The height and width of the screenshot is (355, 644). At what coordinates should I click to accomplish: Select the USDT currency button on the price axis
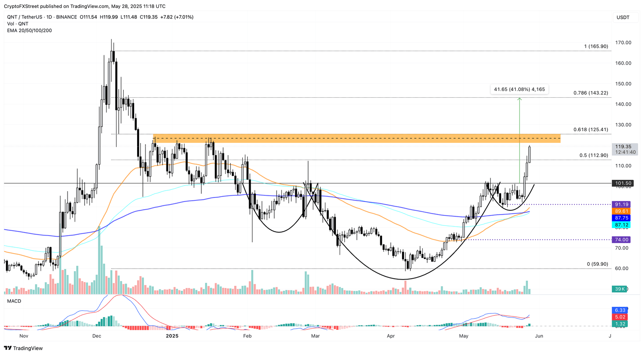623,17
